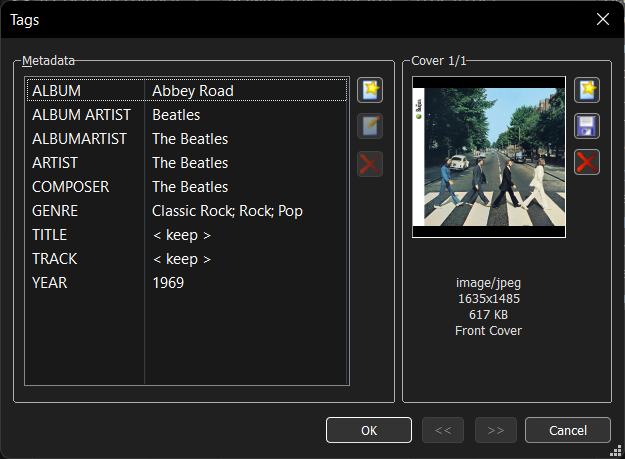Click '< keep >' value in TRACK row

click(182, 259)
